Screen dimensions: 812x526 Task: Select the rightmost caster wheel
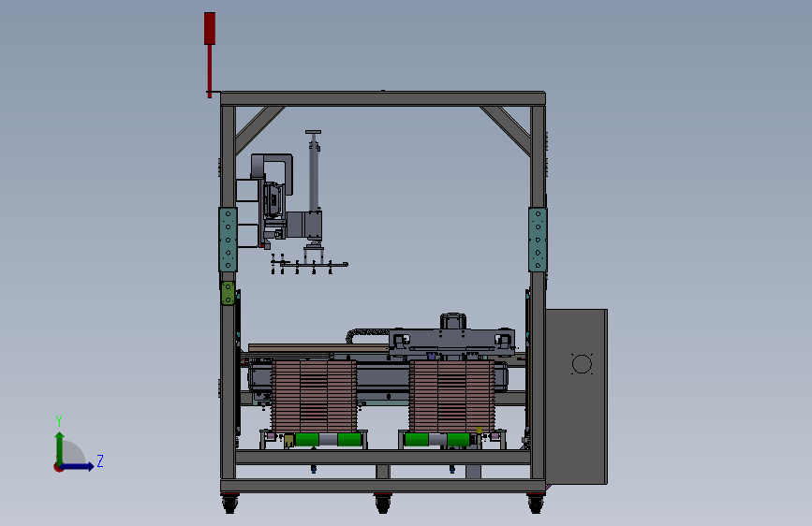pos(536,503)
